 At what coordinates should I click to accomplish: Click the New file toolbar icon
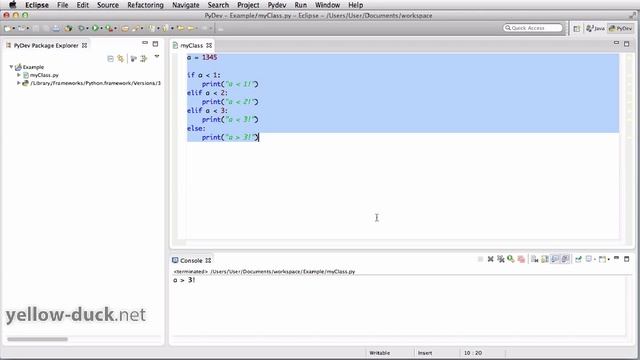pyautogui.click(x=7, y=29)
